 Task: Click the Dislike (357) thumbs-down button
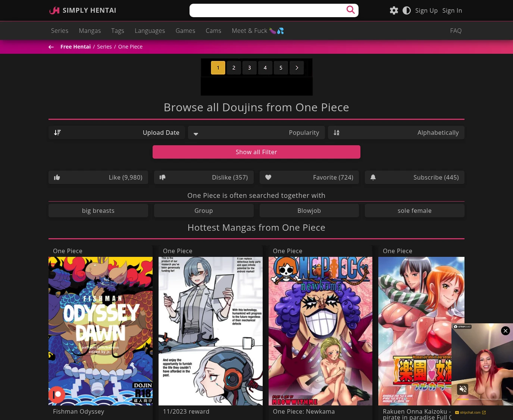[204, 177]
